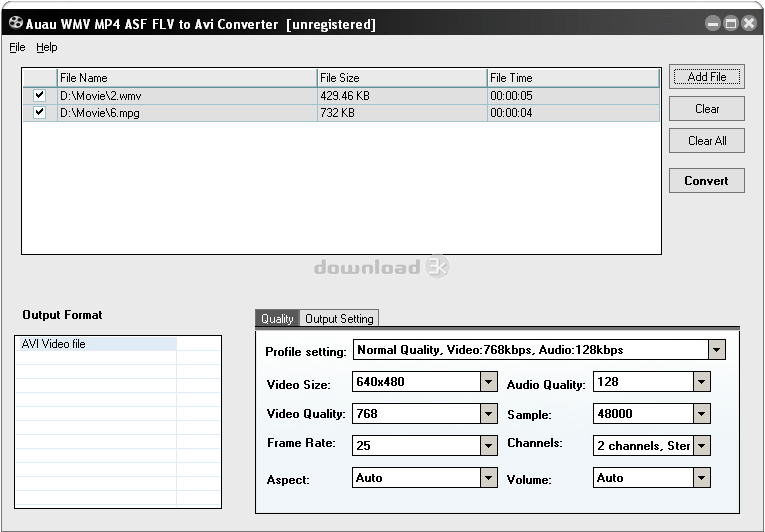This screenshot has height=532, width=765.
Task: Switch to the Output Setting tab
Action: (x=339, y=319)
